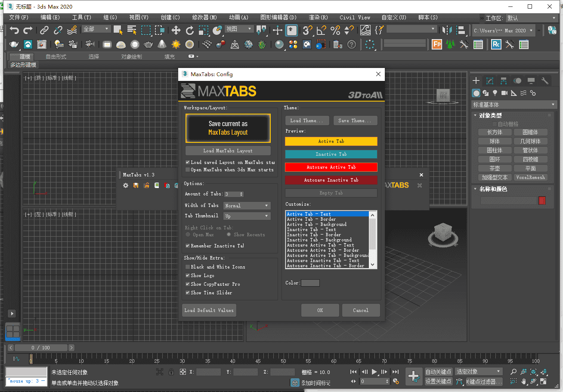Open the 工作区 默认 workspace dropdown

pyautogui.click(x=532, y=18)
